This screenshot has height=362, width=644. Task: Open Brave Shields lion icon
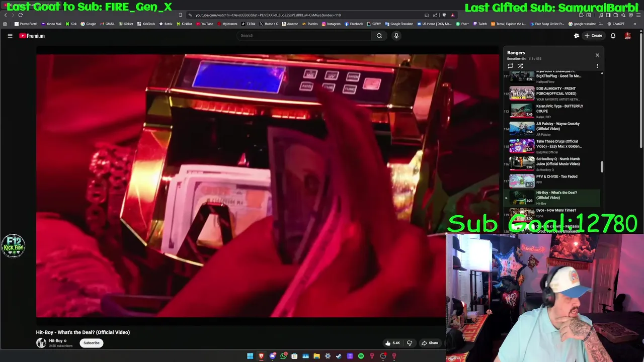(444, 15)
